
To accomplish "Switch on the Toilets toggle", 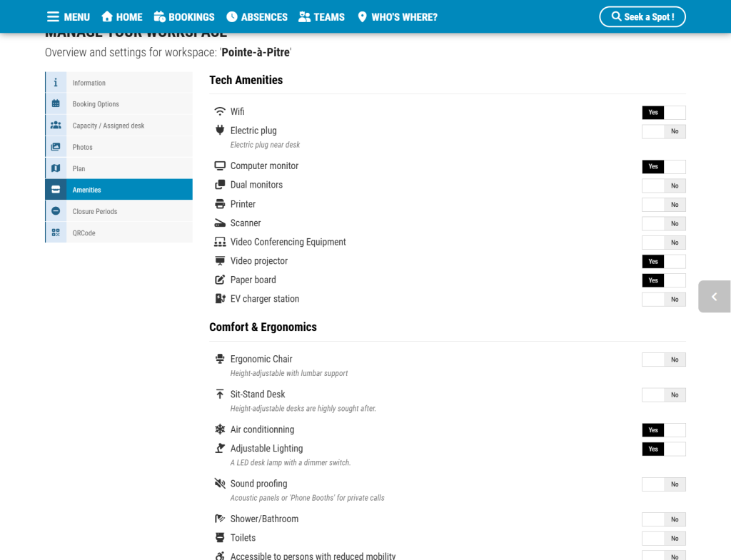I will pos(663,539).
